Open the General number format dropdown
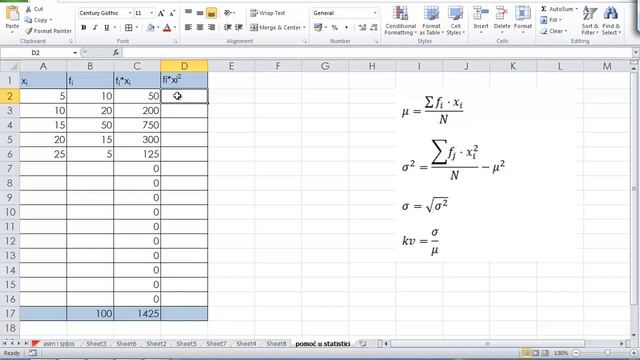Screen dimensions: 640x360 pyautogui.click(x=375, y=13)
